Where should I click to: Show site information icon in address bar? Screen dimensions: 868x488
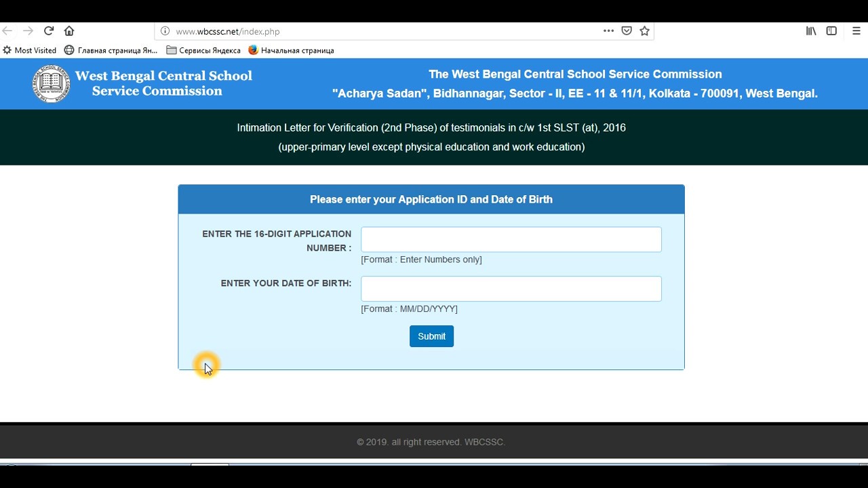[165, 31]
